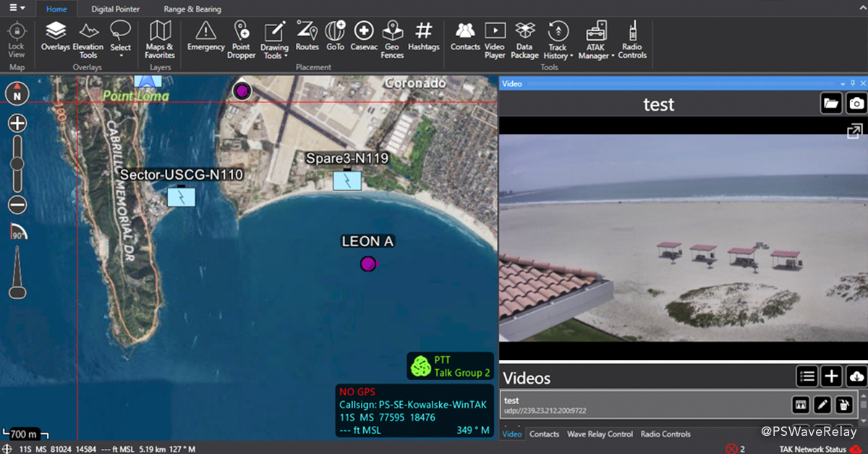The height and width of the screenshot is (454, 868).
Task: Switch to the Range & Bearing tab
Action: coord(192,9)
